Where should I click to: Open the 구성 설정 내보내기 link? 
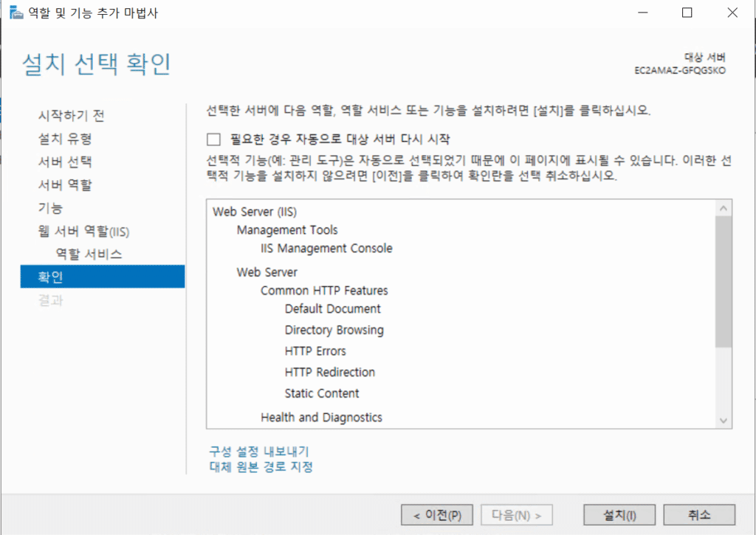coord(258,451)
